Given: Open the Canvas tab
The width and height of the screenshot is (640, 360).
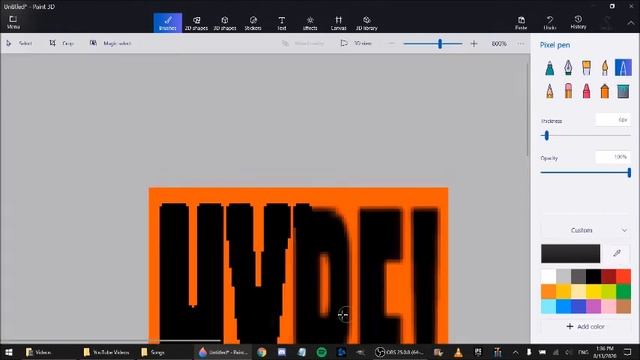Looking at the screenshot, I should [338, 23].
